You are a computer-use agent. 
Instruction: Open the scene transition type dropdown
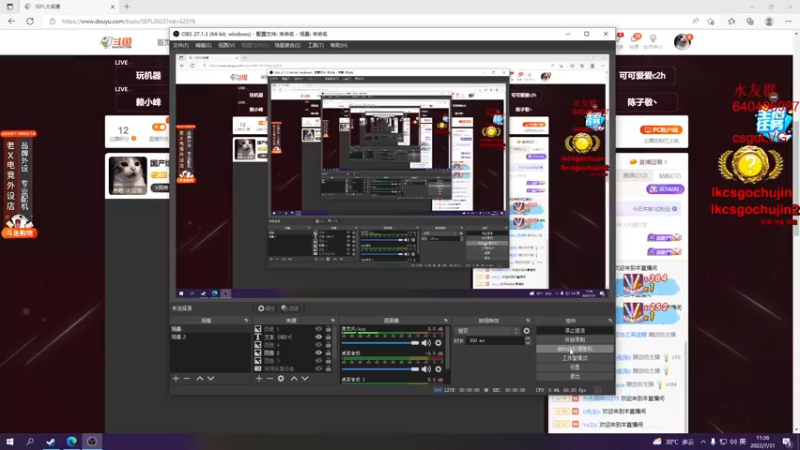(487, 331)
